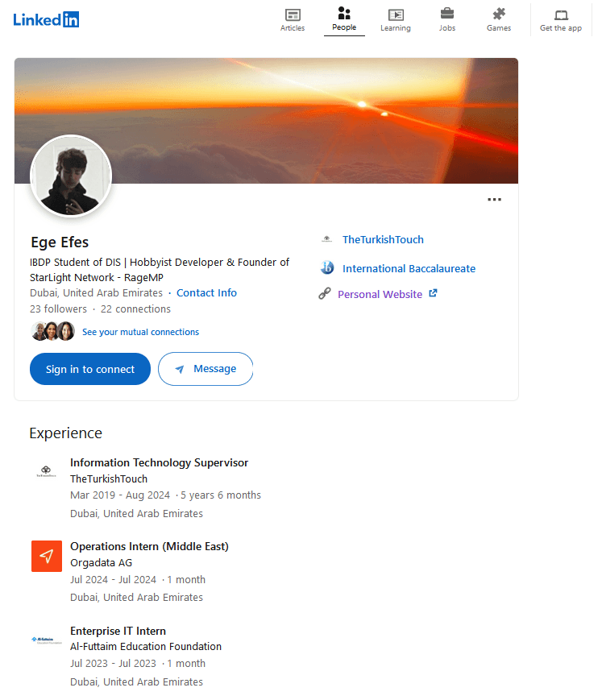Viewport: 602px width, 700px height.
Task: Open Enterprise IT Intern experience entry
Action: (118, 632)
